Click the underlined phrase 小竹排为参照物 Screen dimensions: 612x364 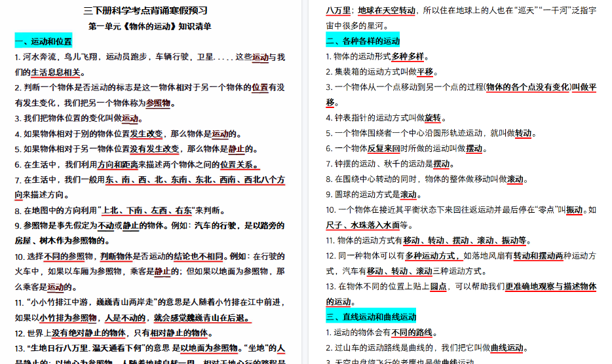click(68, 318)
